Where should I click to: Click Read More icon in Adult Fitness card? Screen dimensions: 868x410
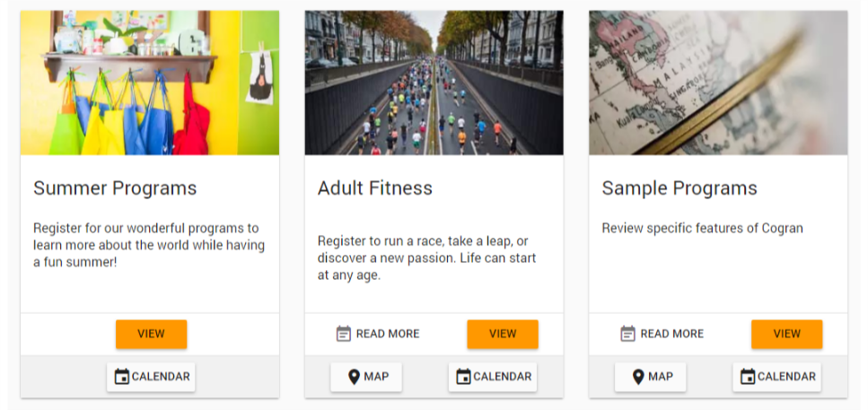[x=343, y=334]
